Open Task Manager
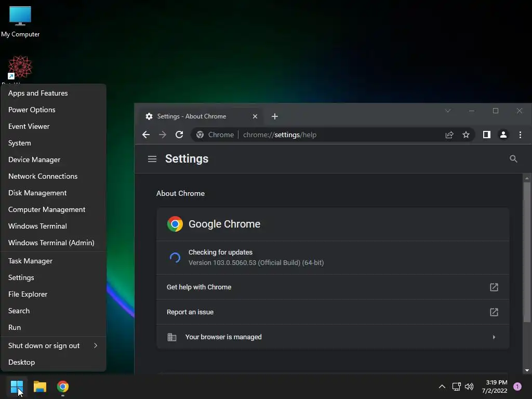Viewport: 532px width, 399px height. [54, 261]
